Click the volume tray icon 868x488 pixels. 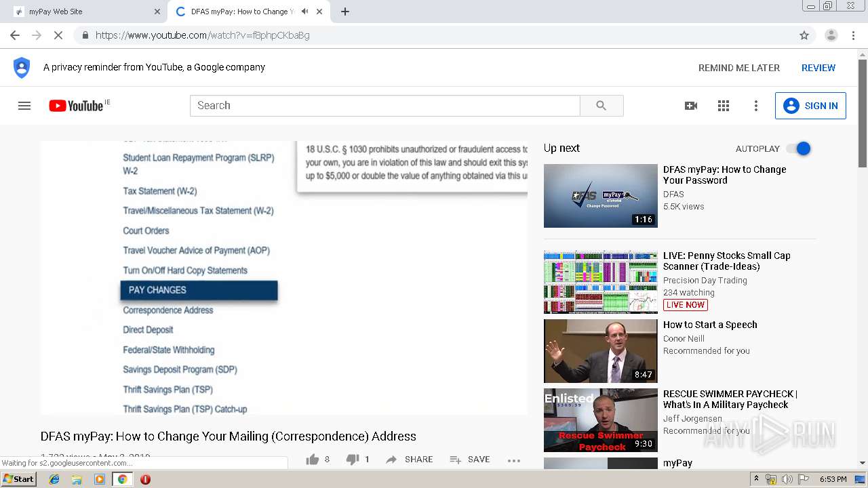[787, 479]
